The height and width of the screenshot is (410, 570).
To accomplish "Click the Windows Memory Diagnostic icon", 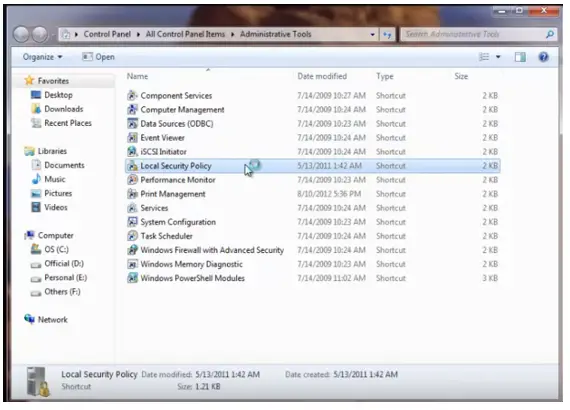I will point(132,264).
